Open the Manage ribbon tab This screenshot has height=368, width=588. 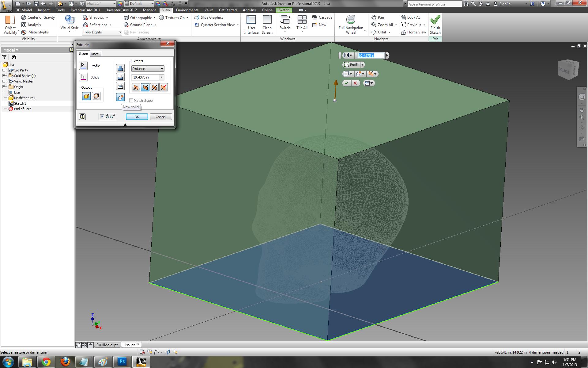[x=149, y=10]
